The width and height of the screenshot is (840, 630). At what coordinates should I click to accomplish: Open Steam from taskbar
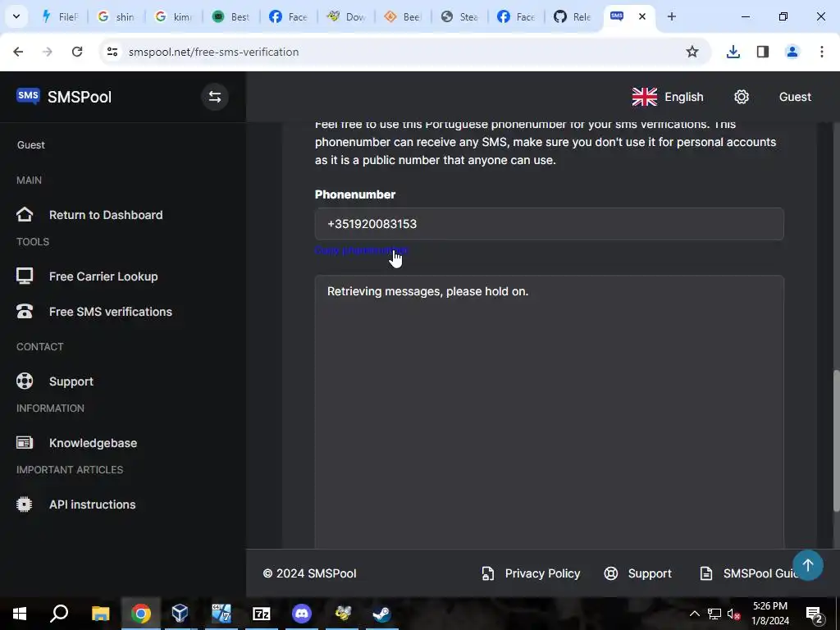pyautogui.click(x=382, y=614)
